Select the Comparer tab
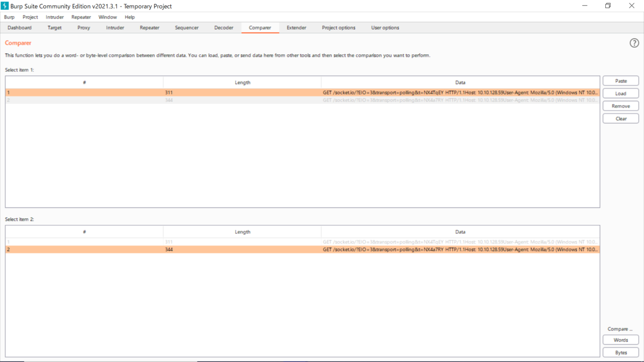Viewport: 644px width, 362px height. tap(260, 28)
